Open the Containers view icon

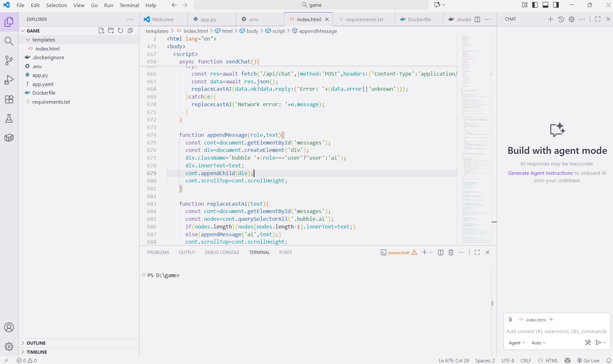click(x=9, y=138)
